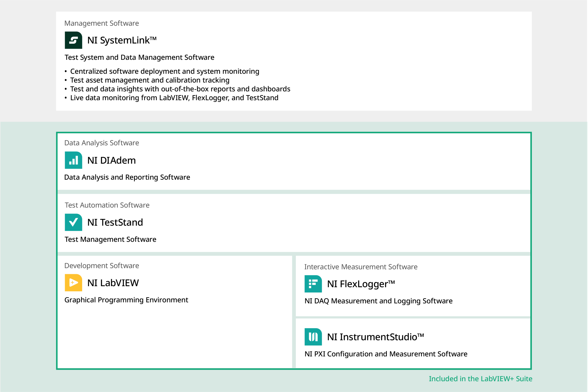Click "NI DAQ Measurement and Logging Software"
Image resolution: width=588 pixels, height=392 pixels.
pyautogui.click(x=378, y=301)
